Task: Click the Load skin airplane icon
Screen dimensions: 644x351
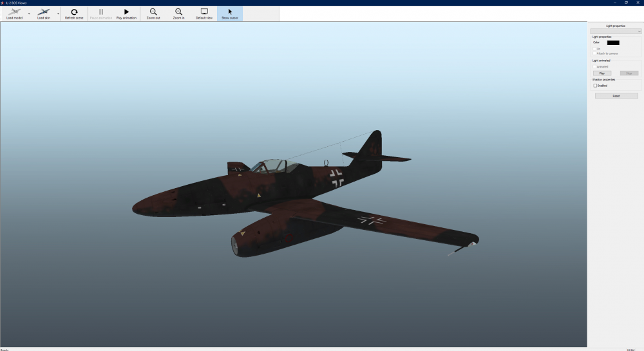Action: (x=44, y=12)
